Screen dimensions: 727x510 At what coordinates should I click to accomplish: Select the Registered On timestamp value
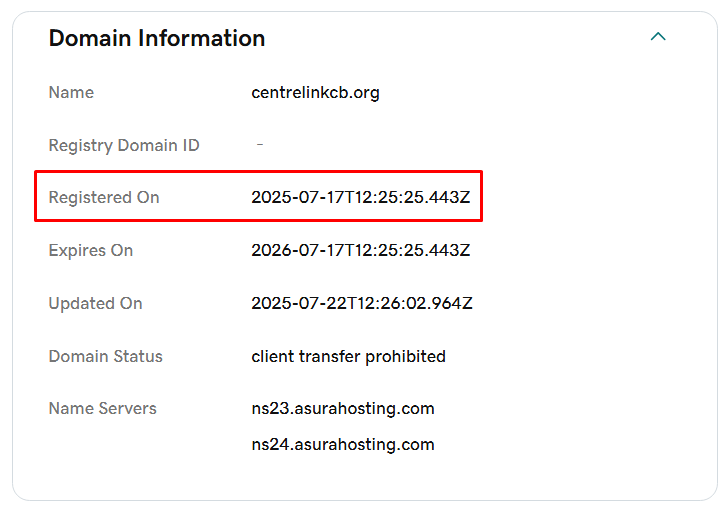pos(360,198)
